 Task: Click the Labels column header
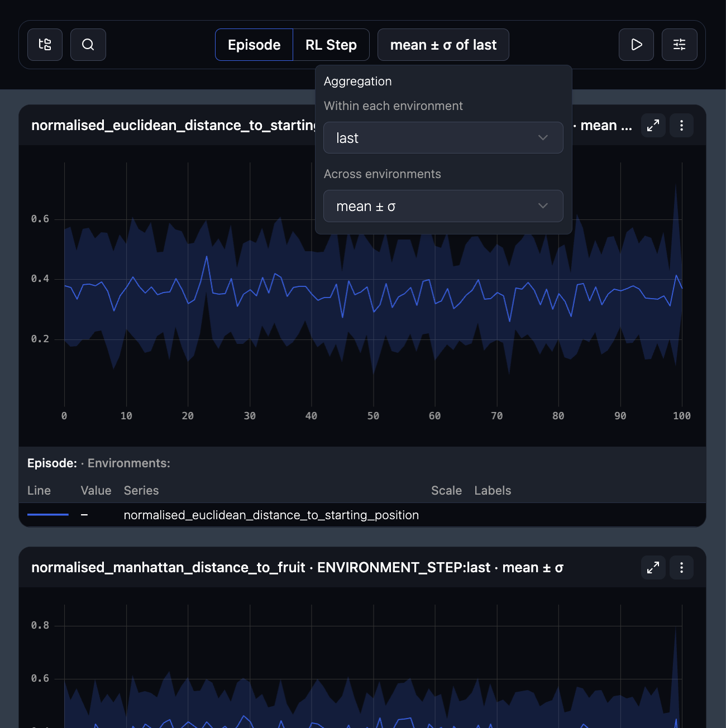(x=493, y=490)
